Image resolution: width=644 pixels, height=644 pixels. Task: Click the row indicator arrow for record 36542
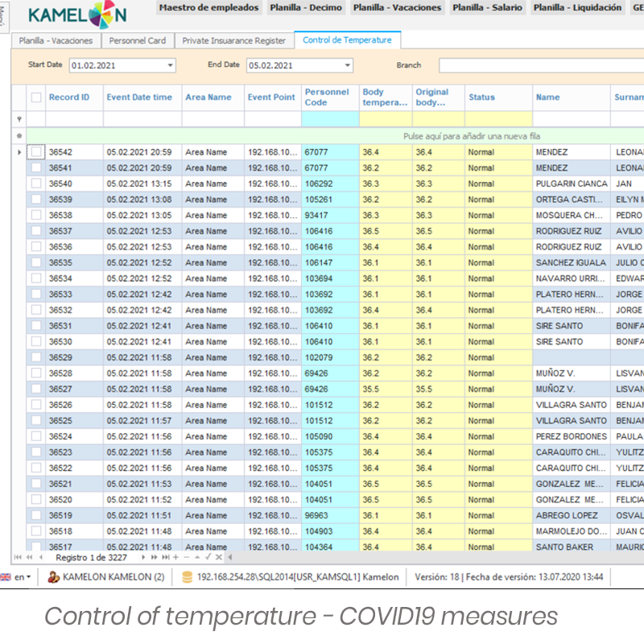click(19, 152)
